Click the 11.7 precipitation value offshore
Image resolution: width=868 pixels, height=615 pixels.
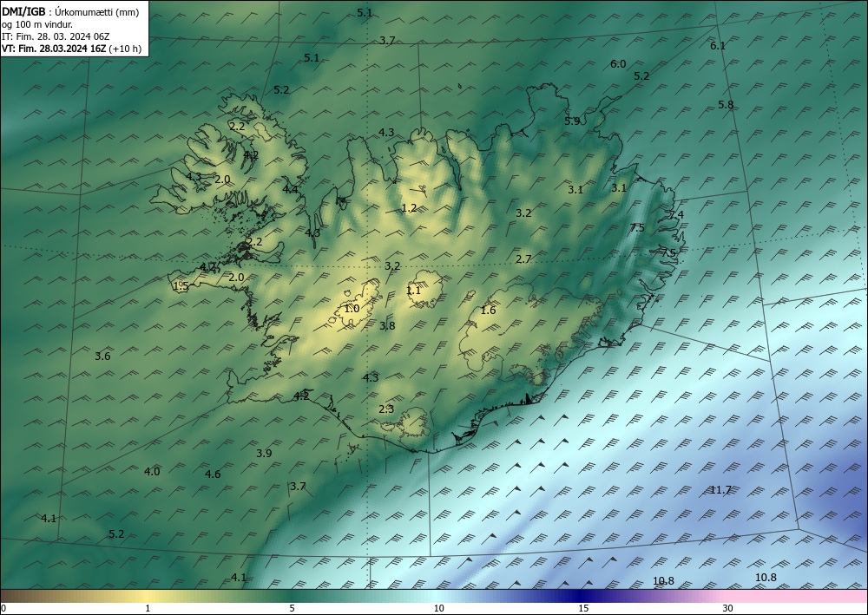(x=720, y=489)
